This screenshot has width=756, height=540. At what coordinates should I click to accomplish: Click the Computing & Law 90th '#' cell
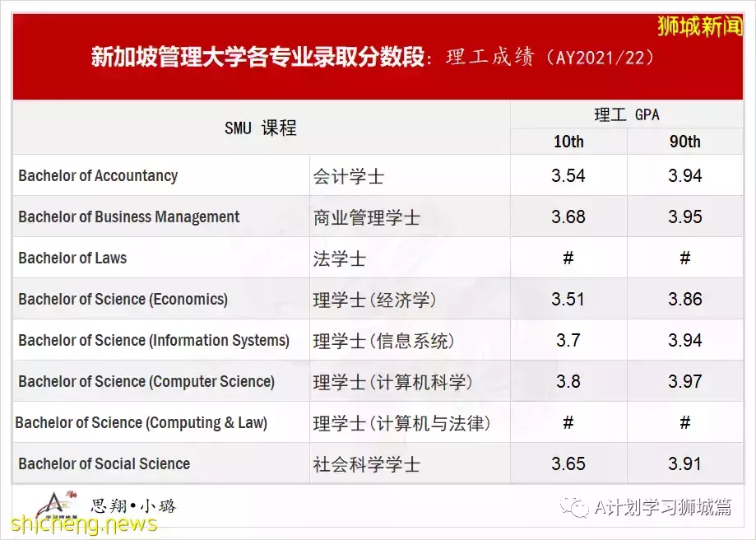(684, 423)
